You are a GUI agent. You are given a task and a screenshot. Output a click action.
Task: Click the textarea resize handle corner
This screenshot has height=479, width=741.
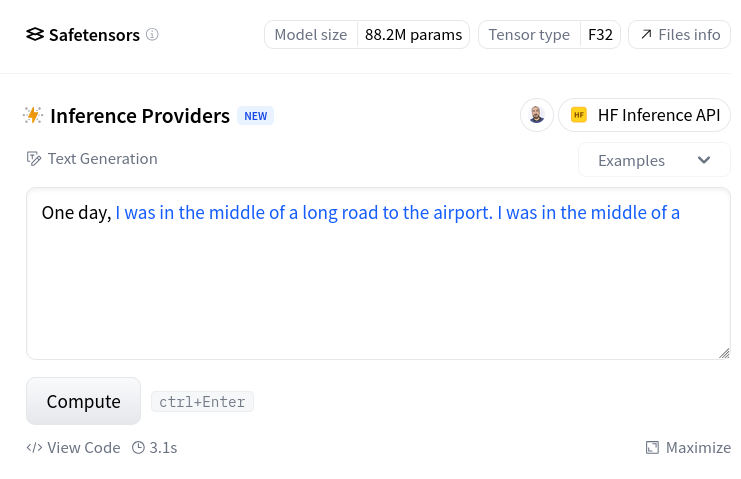[724, 352]
